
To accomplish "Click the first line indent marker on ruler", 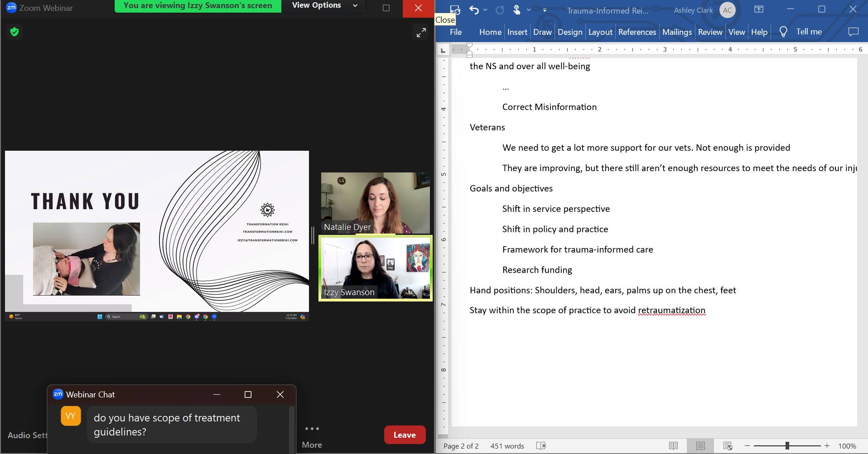I will 470,46.
